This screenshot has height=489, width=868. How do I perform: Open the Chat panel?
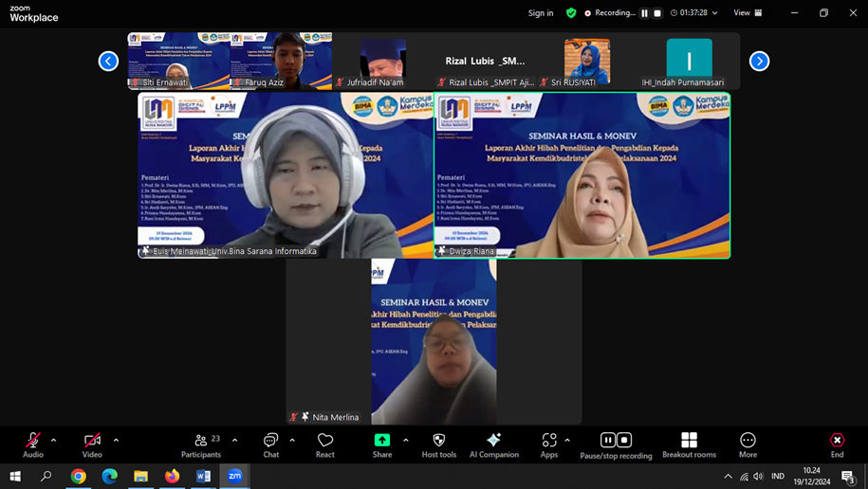pos(271,444)
